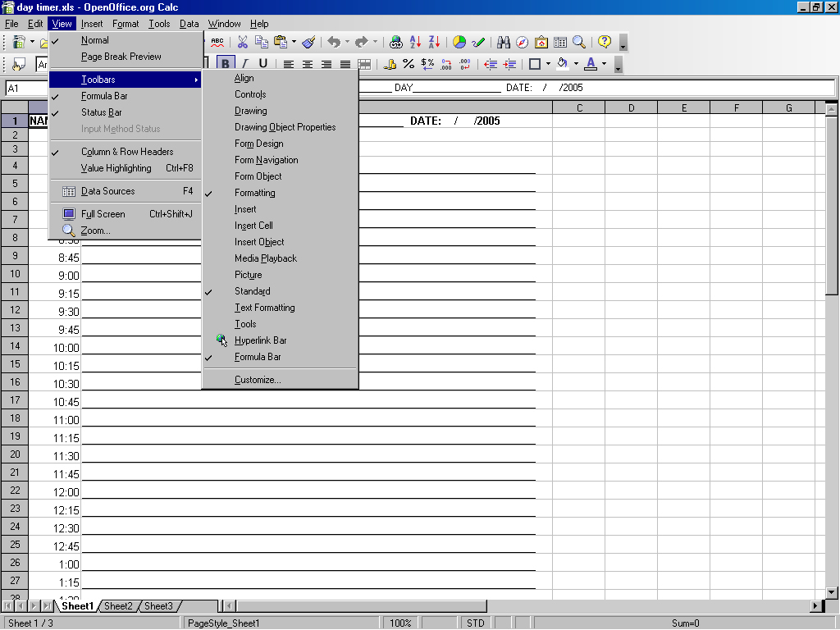840x630 pixels.
Task: Click Decrease Indent icon
Action: tap(491, 64)
